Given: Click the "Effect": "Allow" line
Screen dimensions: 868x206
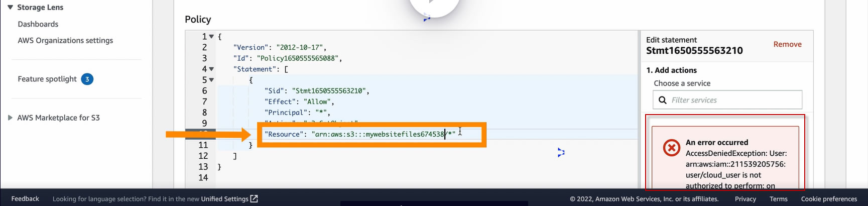Looking at the screenshot, I should pos(299,101).
